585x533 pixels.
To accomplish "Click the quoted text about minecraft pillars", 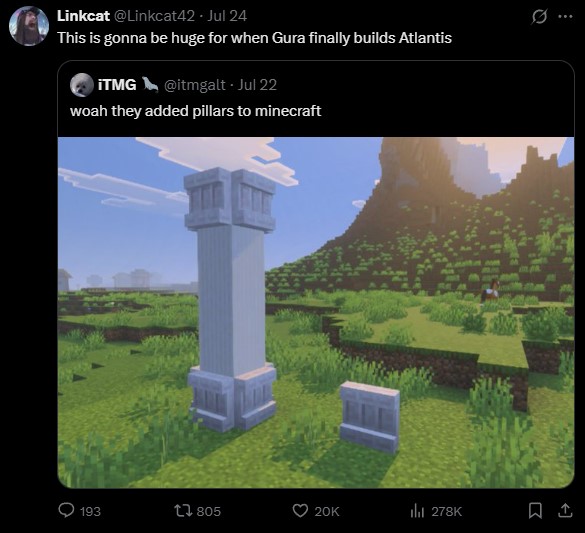I will [195, 111].
